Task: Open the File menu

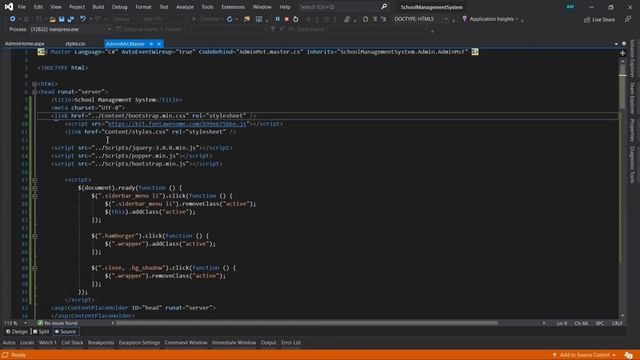Action: [x=22, y=7]
